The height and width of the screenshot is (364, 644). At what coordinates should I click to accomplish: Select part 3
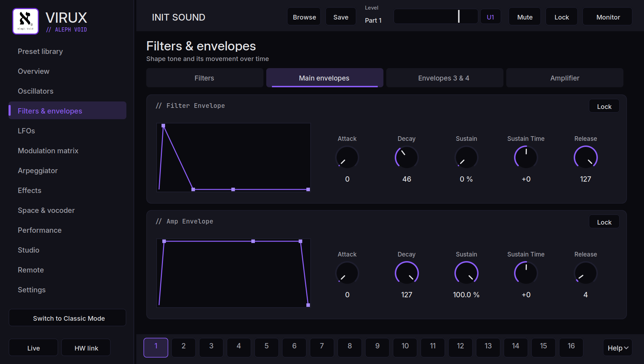tap(211, 347)
